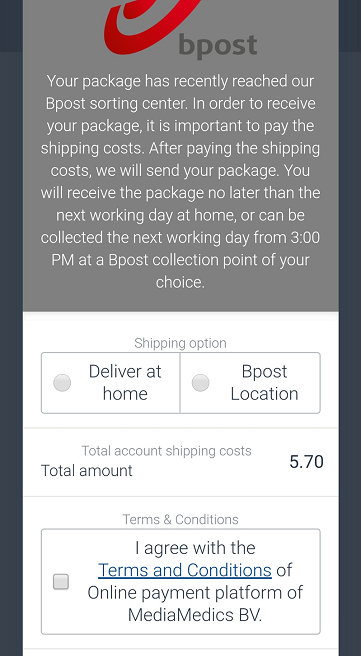The image size is (361, 656).
Task: Click the Bpost Location label text
Action: point(264,383)
